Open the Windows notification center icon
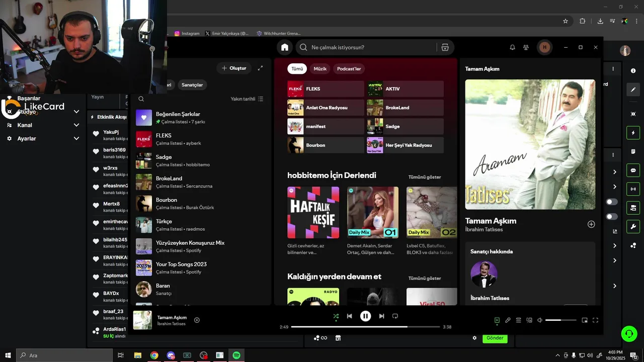Viewport: 644px width, 362px height. (634, 355)
